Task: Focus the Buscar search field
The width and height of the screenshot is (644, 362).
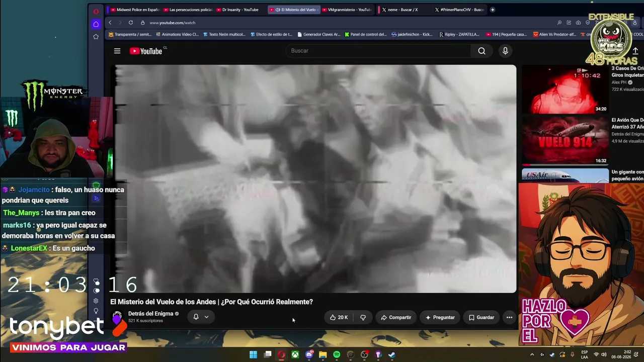Action: click(379, 51)
